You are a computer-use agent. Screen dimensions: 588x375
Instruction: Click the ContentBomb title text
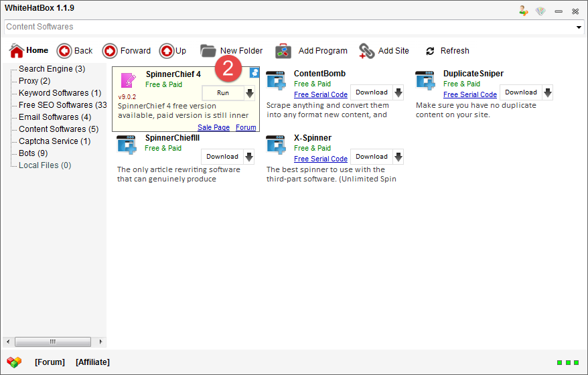pos(319,74)
